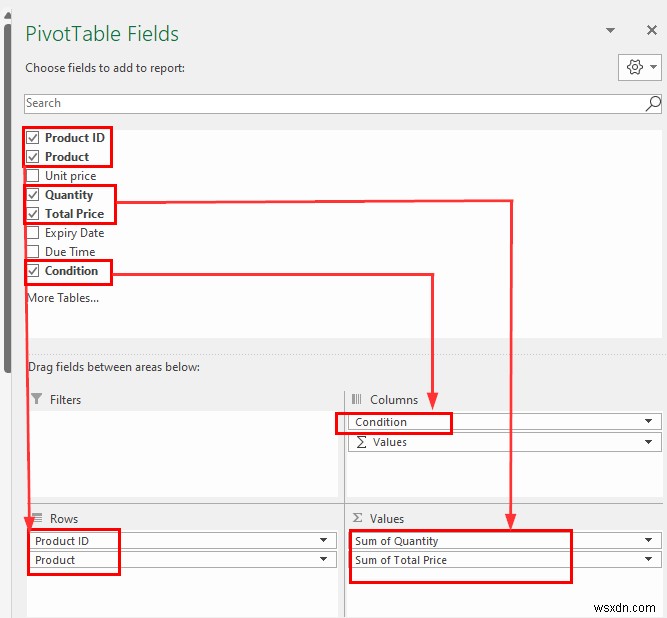Click the Values sigma area icon
Viewport: 667px width, 618px height.
[357, 518]
